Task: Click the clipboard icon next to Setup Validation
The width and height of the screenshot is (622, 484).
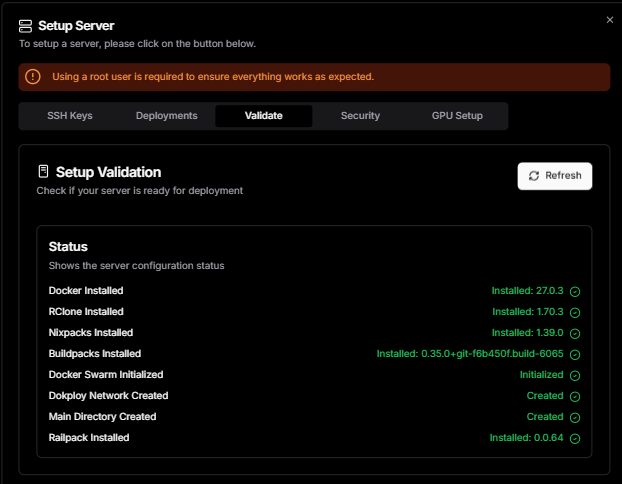Action: 43,172
